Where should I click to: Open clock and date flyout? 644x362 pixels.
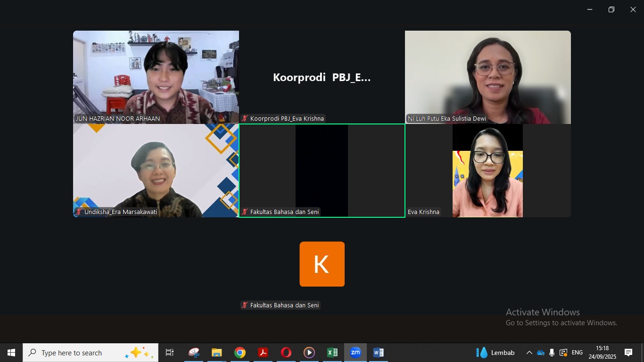point(602,353)
